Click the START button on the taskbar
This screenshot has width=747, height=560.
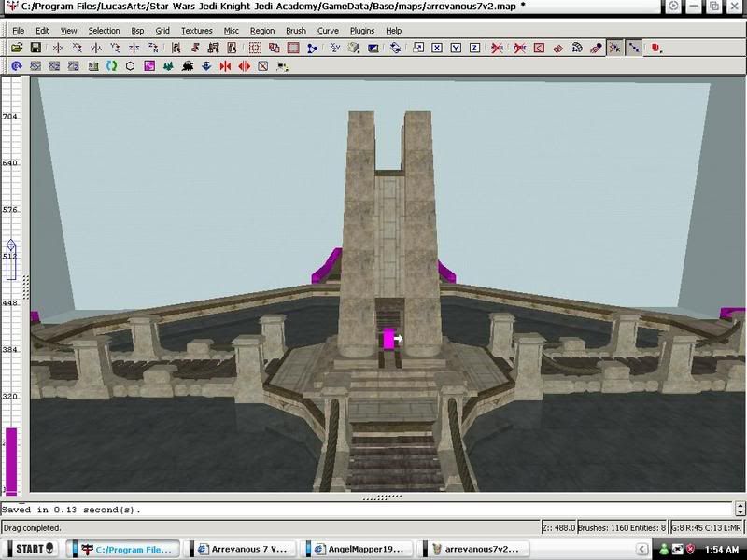click(x=34, y=549)
